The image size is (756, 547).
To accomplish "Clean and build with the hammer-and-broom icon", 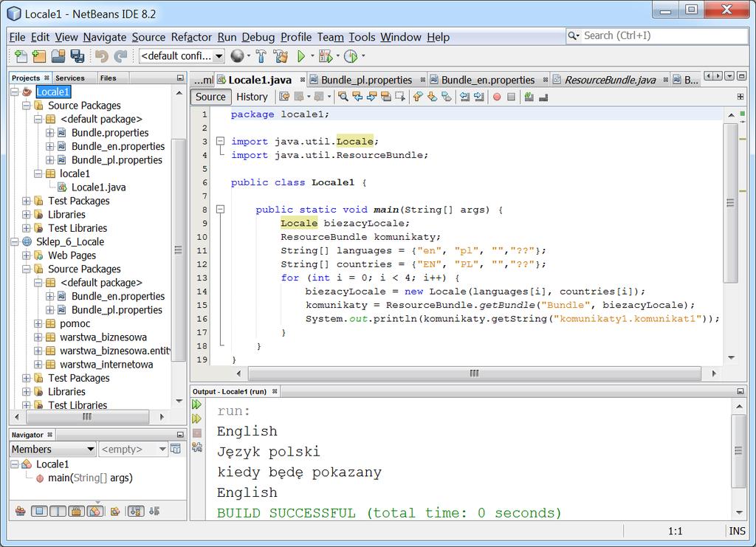I will click(280, 56).
